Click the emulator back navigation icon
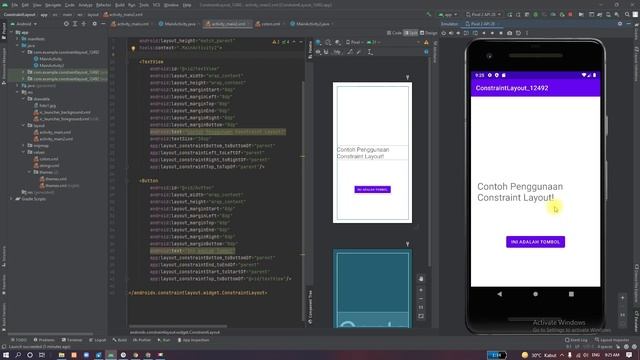This screenshot has width=640, height=360. point(484,33)
